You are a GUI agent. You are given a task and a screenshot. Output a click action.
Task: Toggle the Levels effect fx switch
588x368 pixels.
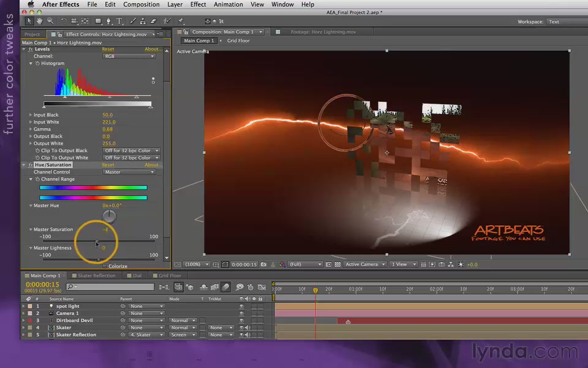pos(31,49)
